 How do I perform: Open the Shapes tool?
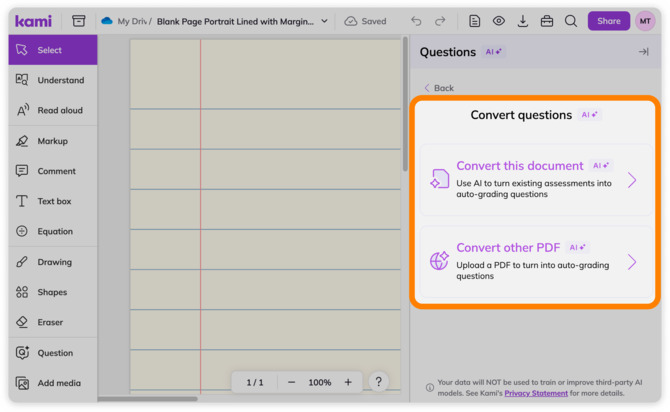point(53,292)
